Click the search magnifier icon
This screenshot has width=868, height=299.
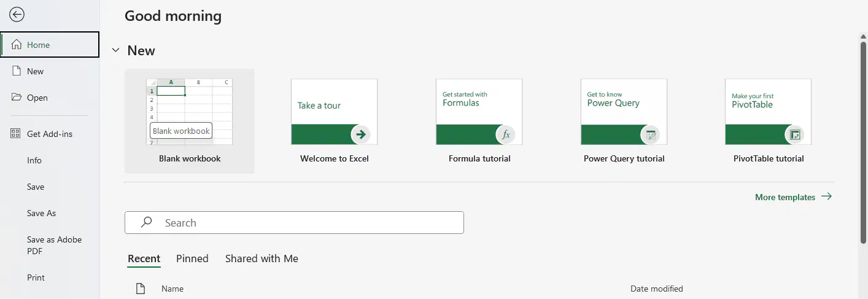pos(146,223)
